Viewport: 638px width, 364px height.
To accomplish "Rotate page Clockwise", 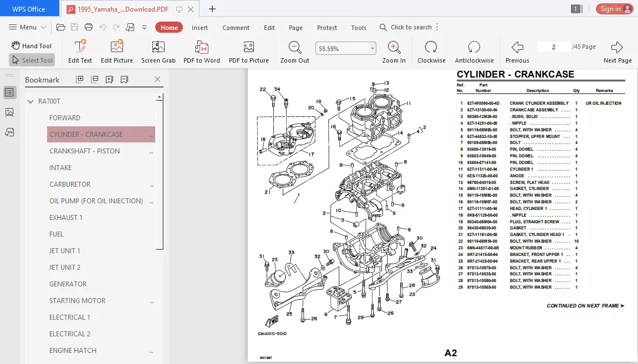I will pos(431,52).
